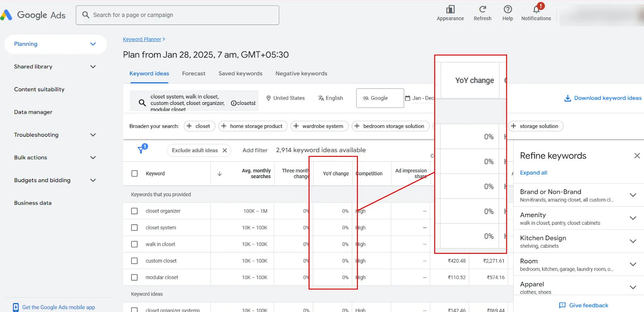Check the 'custom closet' row checkbox
The image size is (644, 312).
pyautogui.click(x=134, y=261)
